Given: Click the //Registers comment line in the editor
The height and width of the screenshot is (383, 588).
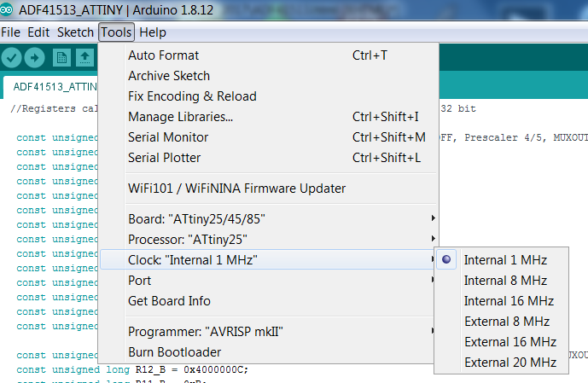Looking at the screenshot, I should click(x=54, y=108).
